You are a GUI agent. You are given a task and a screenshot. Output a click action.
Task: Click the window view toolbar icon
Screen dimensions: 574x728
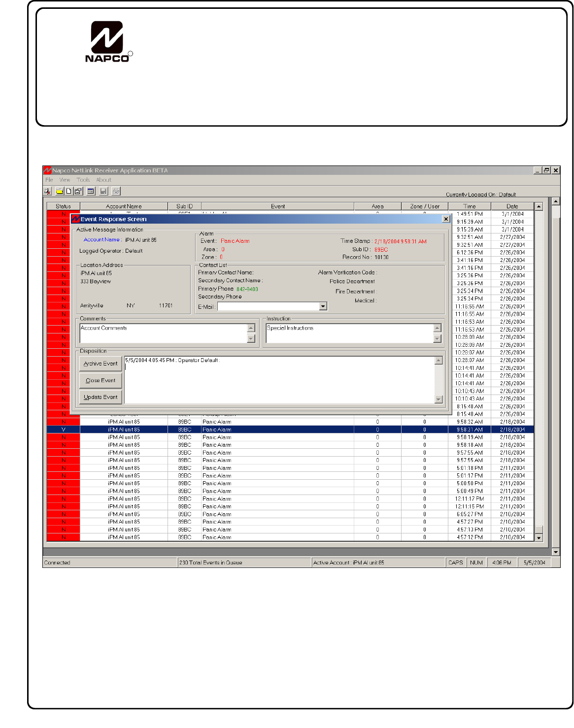[x=91, y=191]
